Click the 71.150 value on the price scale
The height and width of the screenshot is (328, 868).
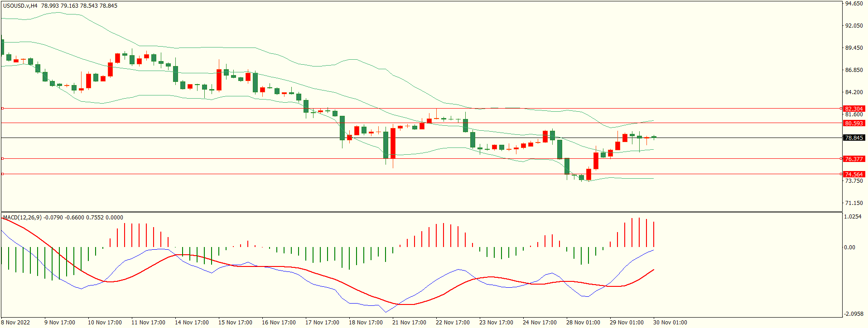click(854, 203)
